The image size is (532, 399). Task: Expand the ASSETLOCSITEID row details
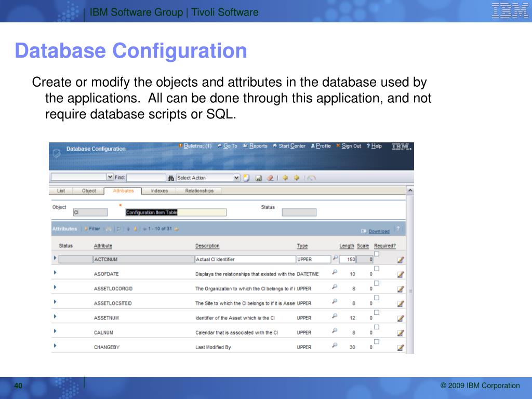click(x=55, y=302)
